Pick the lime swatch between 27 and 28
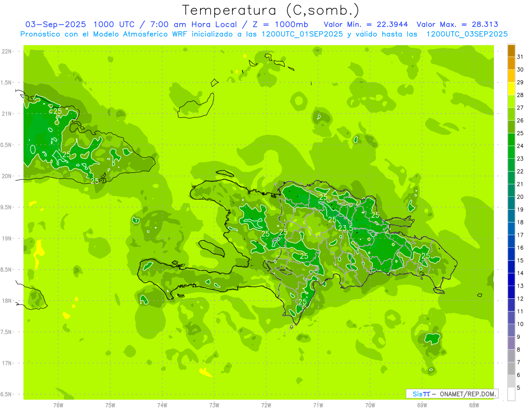 (x=511, y=101)
